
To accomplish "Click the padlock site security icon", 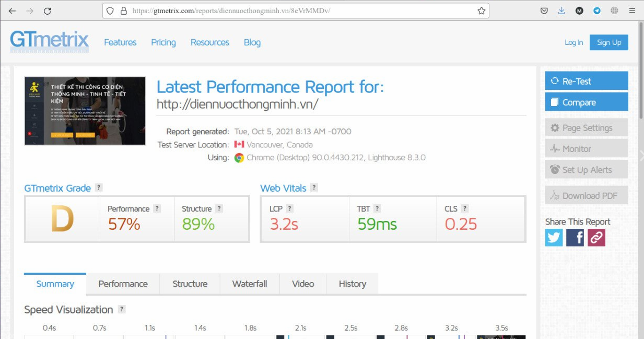I will point(124,10).
